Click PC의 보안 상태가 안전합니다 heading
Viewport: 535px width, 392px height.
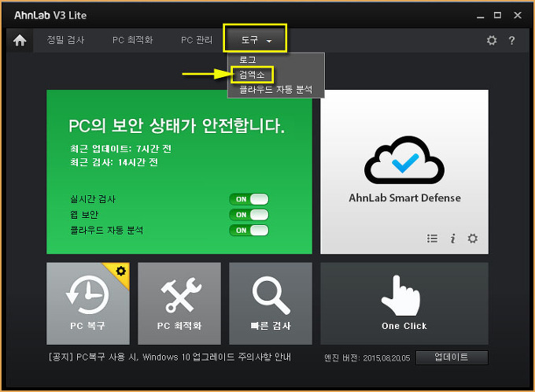pos(176,126)
